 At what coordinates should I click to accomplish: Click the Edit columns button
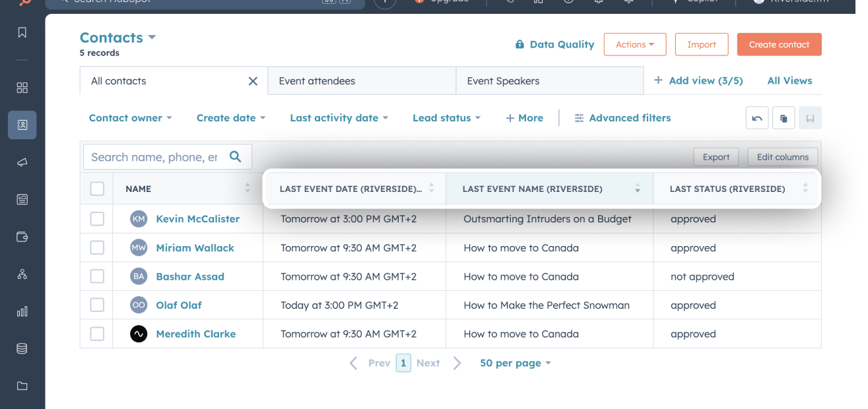point(783,157)
